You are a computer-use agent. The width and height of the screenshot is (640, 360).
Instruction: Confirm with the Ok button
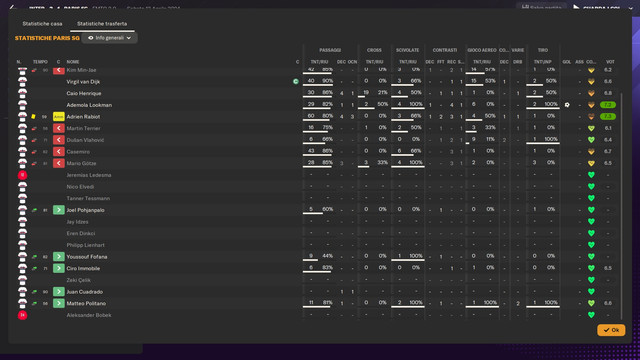611,330
